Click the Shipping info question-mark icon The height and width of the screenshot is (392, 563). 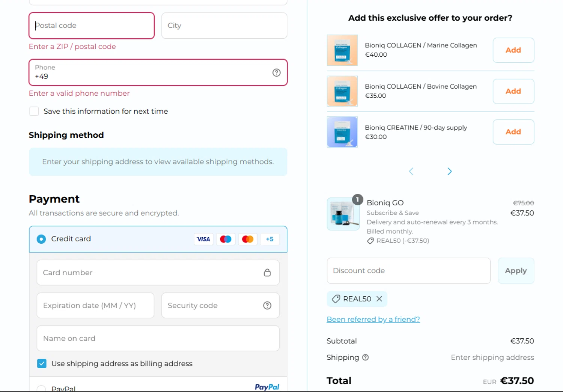(366, 357)
